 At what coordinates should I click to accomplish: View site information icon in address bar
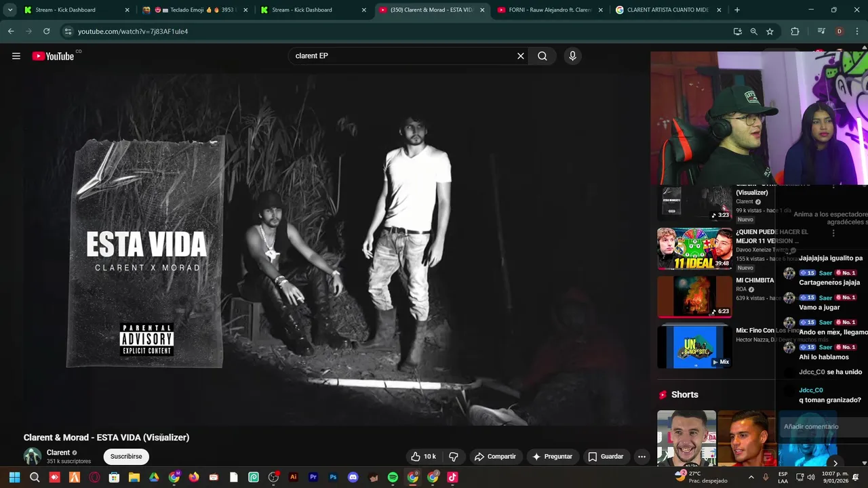[x=67, y=31]
